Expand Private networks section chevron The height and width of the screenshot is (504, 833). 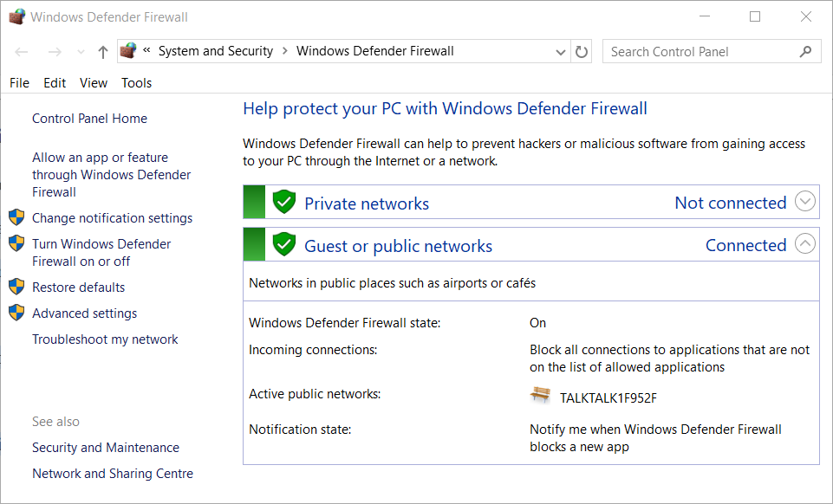tap(805, 201)
